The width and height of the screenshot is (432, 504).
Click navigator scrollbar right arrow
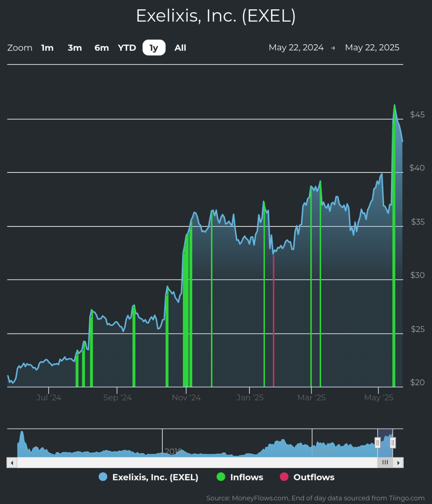click(398, 463)
